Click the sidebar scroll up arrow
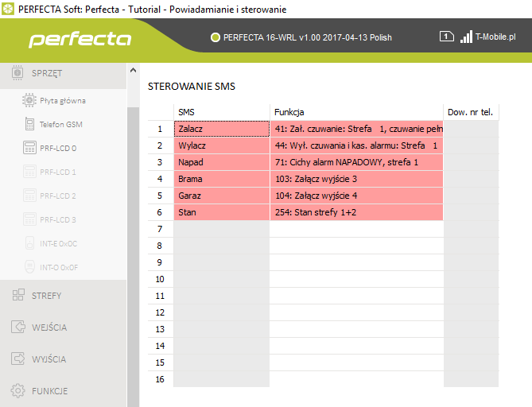Screen dimensions: 532x407 pyautogui.click(x=133, y=70)
